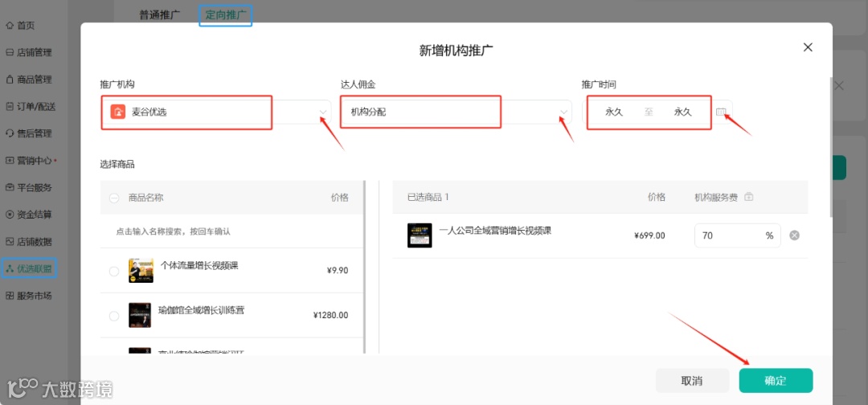Expand the 推广机构 dropdown arrow
Image resolution: width=868 pixels, height=405 pixels.
point(323,112)
